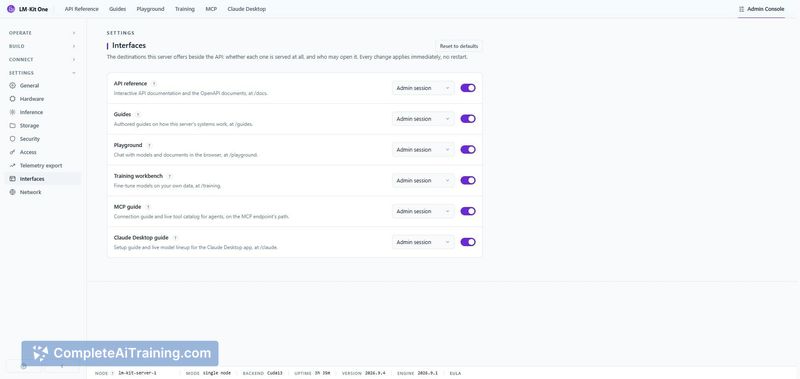Expand the OPERATE sidebar section
The width and height of the screenshot is (800, 379).
tap(42, 33)
